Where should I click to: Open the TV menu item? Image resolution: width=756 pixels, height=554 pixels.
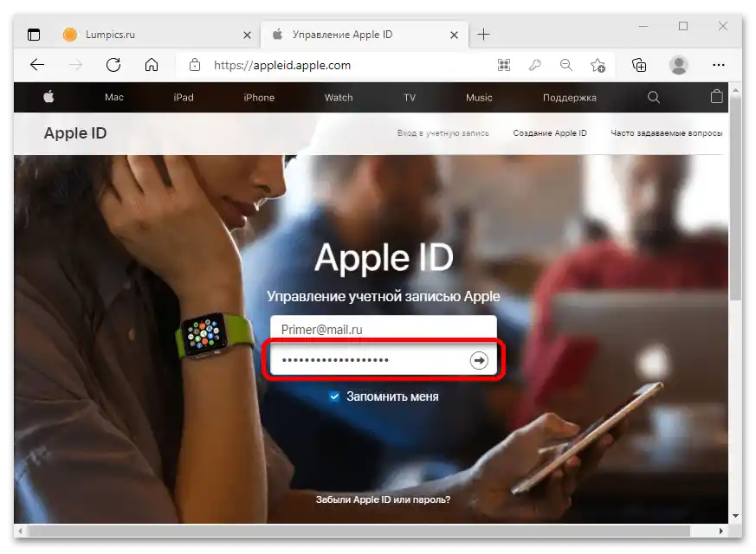(410, 97)
